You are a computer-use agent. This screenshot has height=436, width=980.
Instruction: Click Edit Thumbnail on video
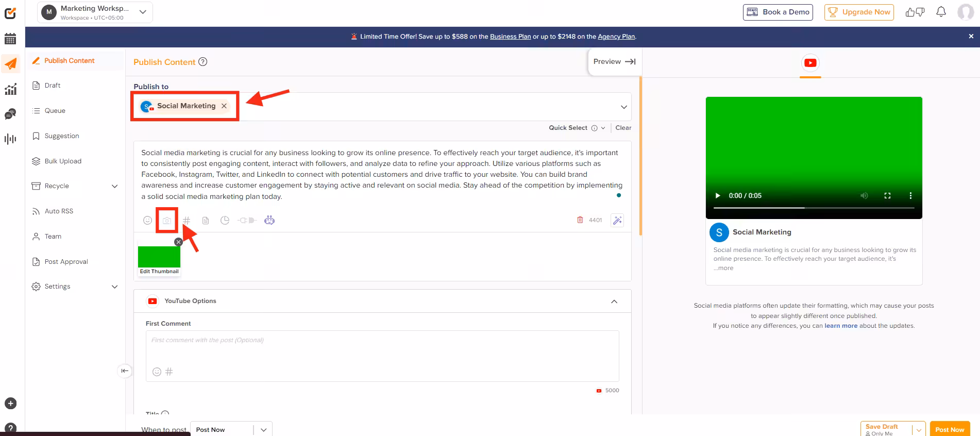click(159, 272)
